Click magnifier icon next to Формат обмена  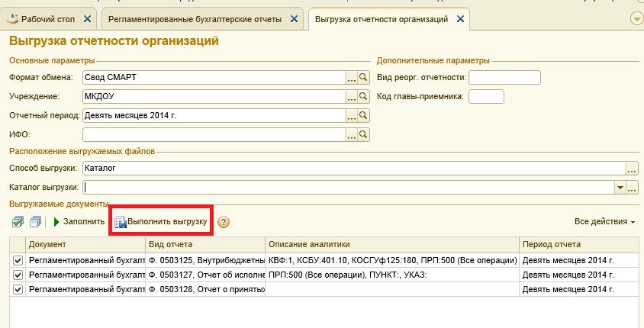coord(363,77)
